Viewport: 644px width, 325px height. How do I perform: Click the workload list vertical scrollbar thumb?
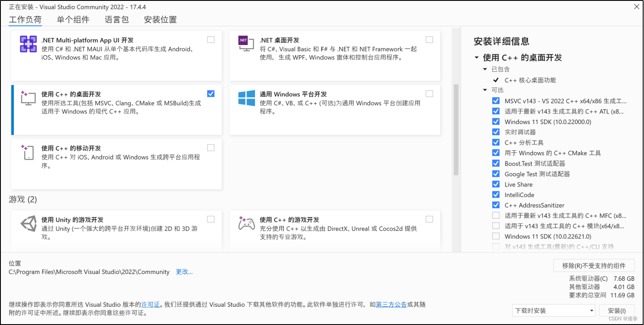click(x=456, y=130)
